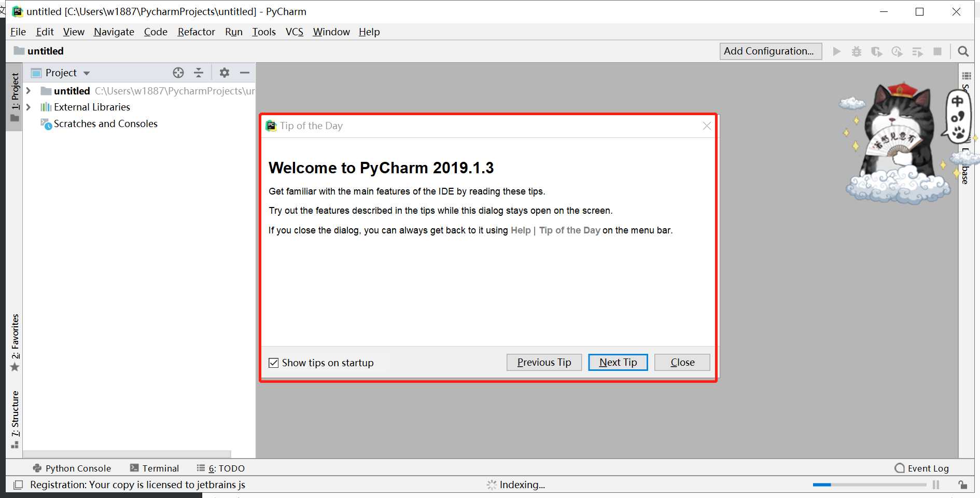Open the Help menu
The width and height of the screenshot is (980, 498).
pyautogui.click(x=369, y=32)
